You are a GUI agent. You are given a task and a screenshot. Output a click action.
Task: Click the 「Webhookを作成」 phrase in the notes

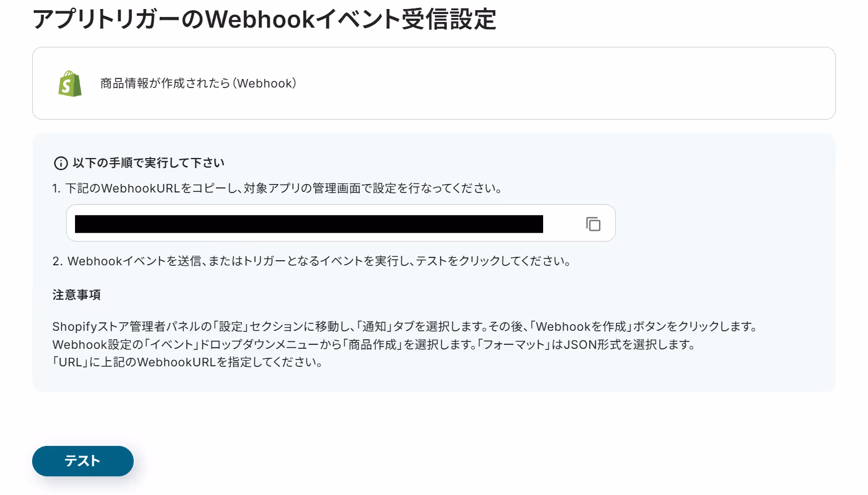580,327
